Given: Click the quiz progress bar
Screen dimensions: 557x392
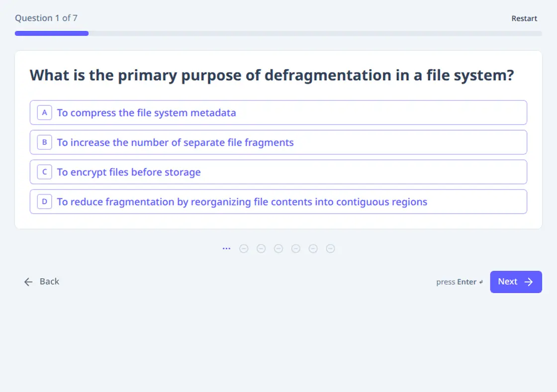Looking at the screenshot, I should pos(278,33).
